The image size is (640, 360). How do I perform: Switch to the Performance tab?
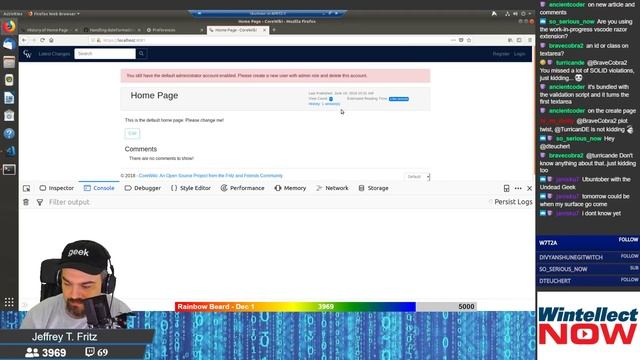coord(242,188)
